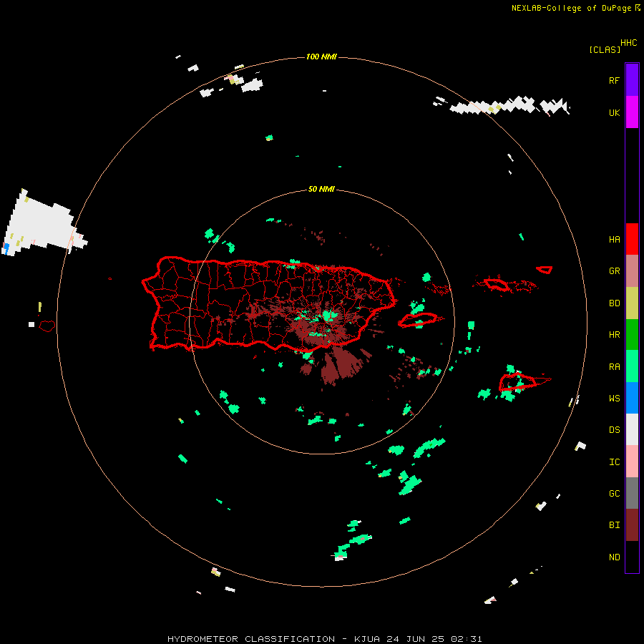The image size is (644, 644).
Task: Click the 'BD' legend label
Action: tap(614, 303)
